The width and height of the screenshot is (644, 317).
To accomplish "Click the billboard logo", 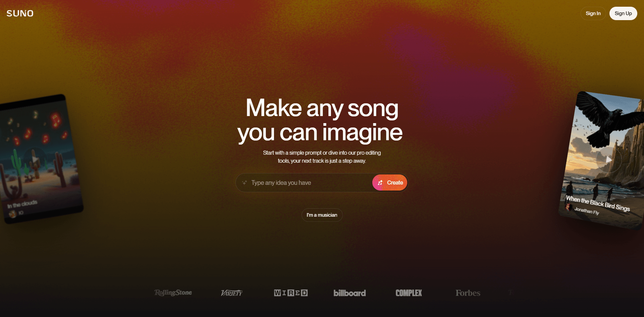I will pyautogui.click(x=350, y=293).
